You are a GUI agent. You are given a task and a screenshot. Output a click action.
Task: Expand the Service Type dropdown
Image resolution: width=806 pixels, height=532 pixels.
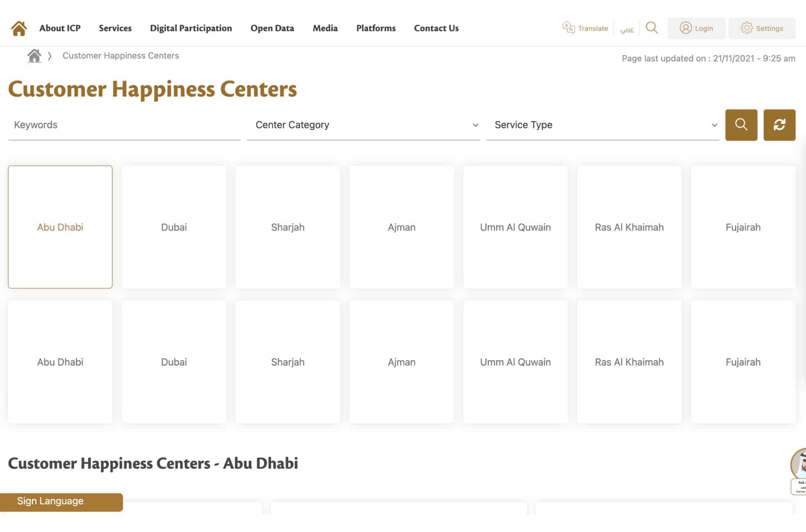point(602,125)
